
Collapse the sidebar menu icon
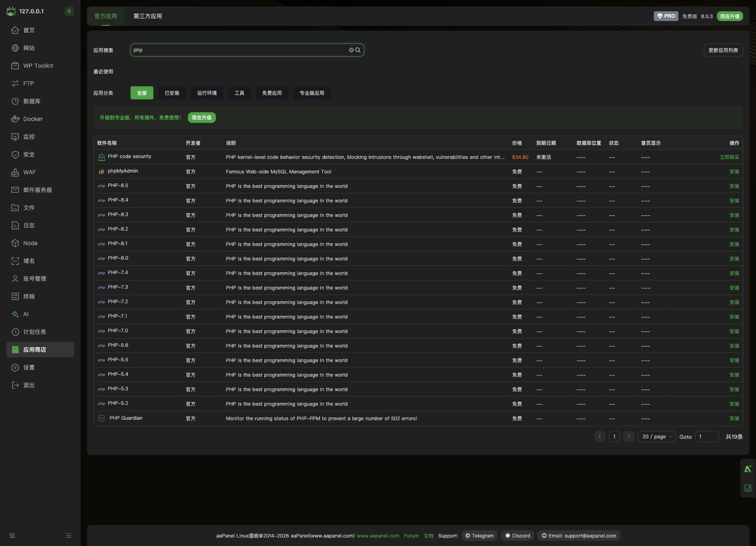coord(12,536)
